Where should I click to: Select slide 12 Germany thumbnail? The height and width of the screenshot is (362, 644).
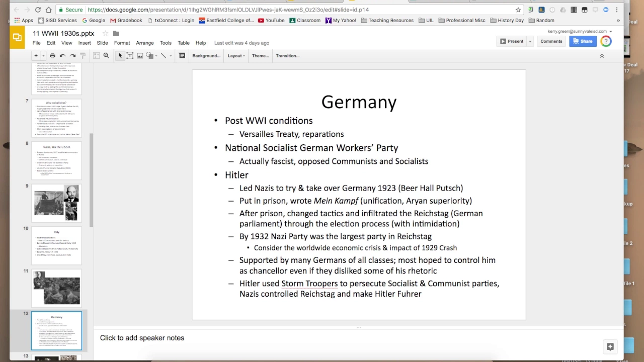[57, 331]
